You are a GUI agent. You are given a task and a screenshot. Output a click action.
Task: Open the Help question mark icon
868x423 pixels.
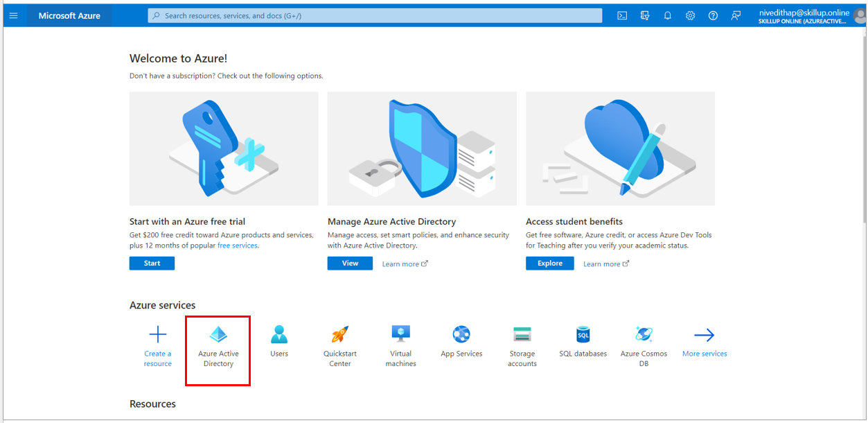point(713,15)
